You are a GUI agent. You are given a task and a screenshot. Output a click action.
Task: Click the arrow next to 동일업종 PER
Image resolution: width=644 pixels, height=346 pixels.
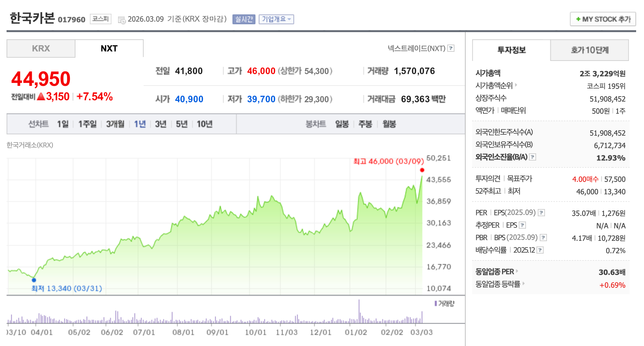click(x=517, y=271)
